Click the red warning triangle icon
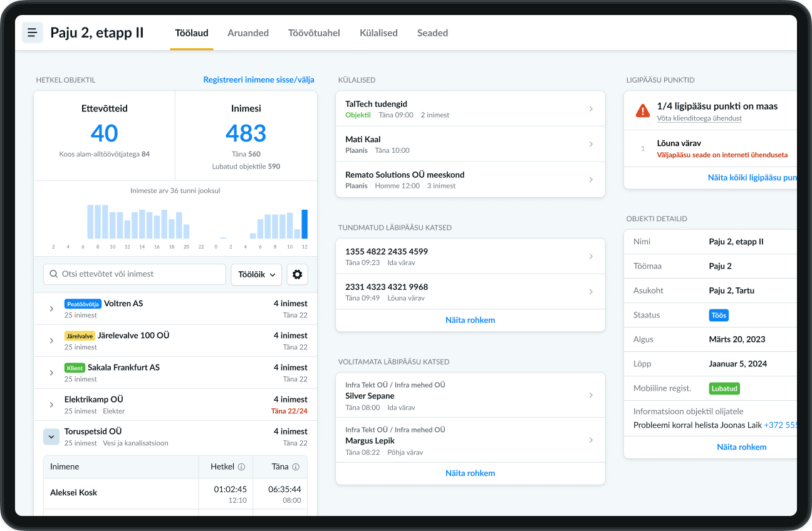Image resolution: width=812 pixels, height=531 pixels. click(x=643, y=111)
